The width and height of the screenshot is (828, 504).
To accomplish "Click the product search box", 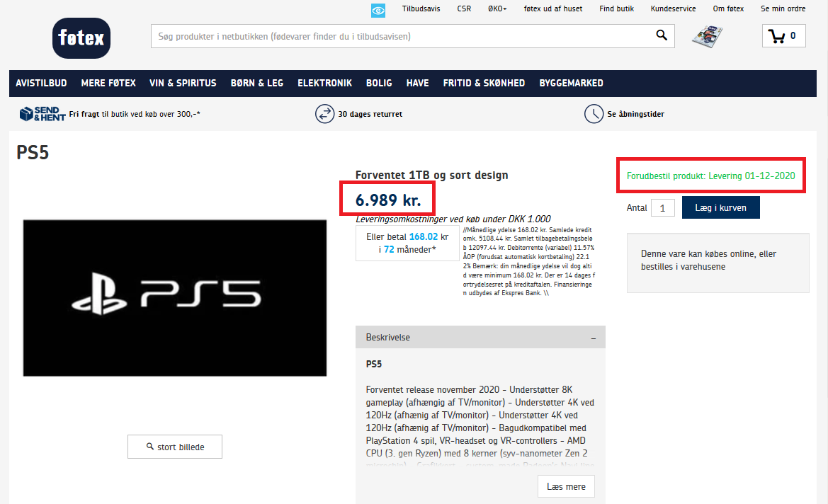I will point(400,36).
